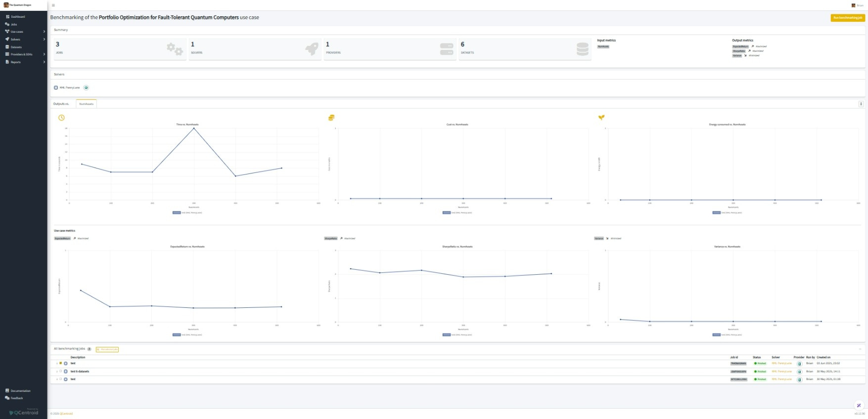The height and width of the screenshot is (419, 868).
Task: Toggle SharpeRatio chart legend color swatch
Action: [447, 335]
